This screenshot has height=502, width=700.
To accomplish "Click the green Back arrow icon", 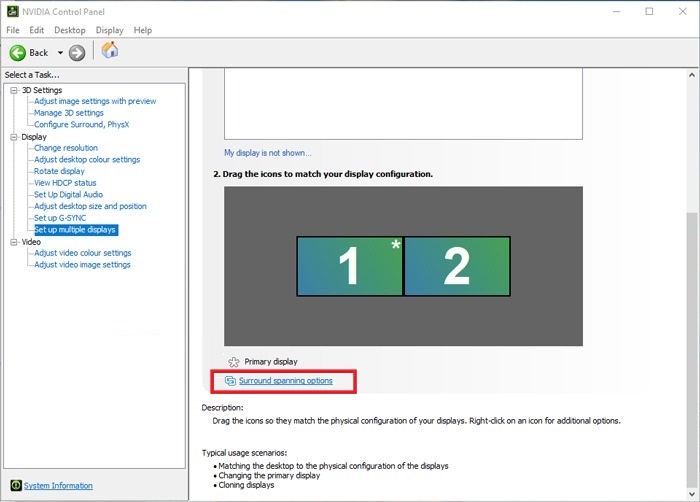I will (17, 53).
